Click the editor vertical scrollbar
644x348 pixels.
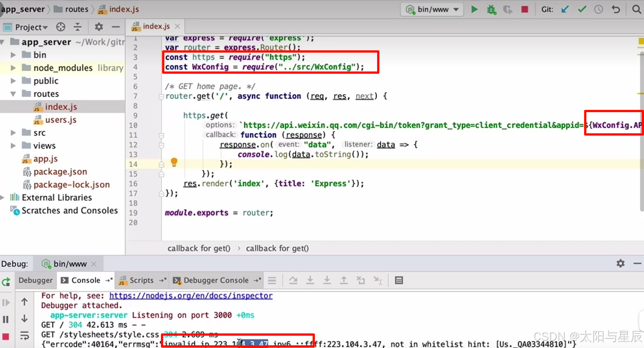click(642, 132)
